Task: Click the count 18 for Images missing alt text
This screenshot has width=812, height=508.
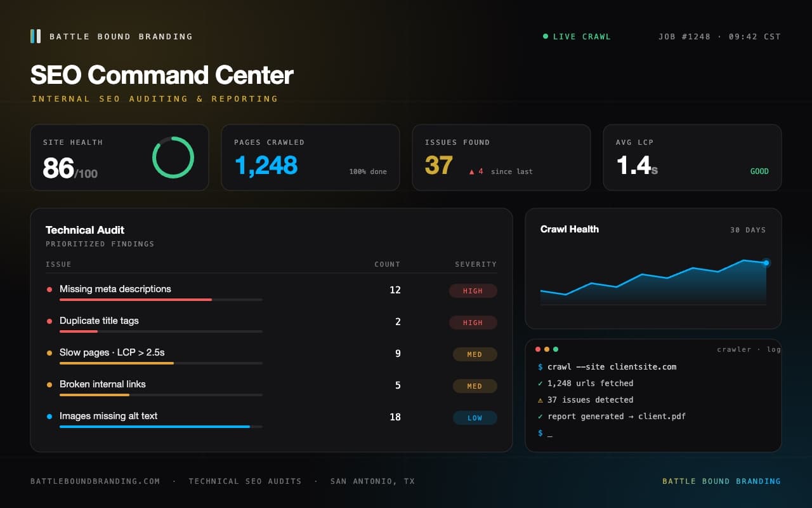Action: point(395,417)
